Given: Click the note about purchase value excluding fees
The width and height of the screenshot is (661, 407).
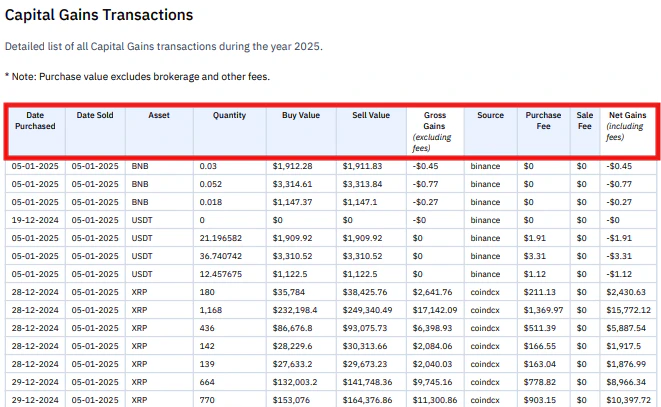Looking at the screenshot, I should tap(137, 76).
